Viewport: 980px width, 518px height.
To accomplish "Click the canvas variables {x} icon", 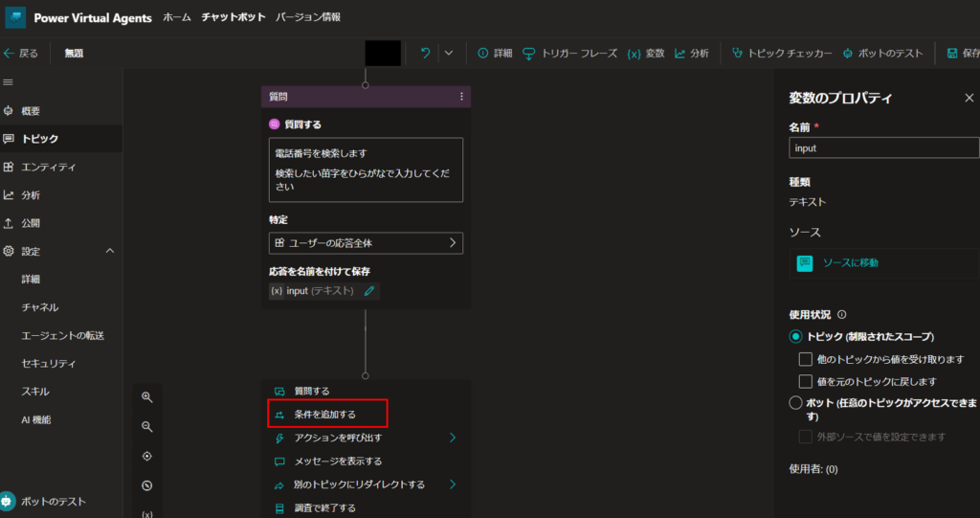I will tap(147, 513).
